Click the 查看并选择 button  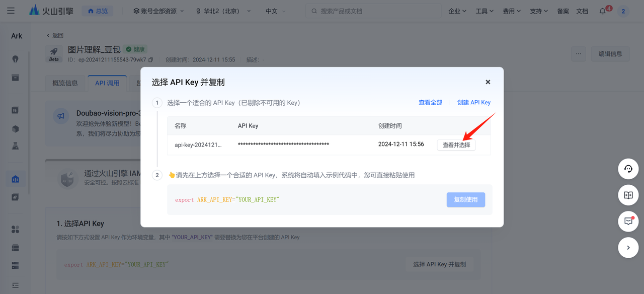tap(456, 145)
